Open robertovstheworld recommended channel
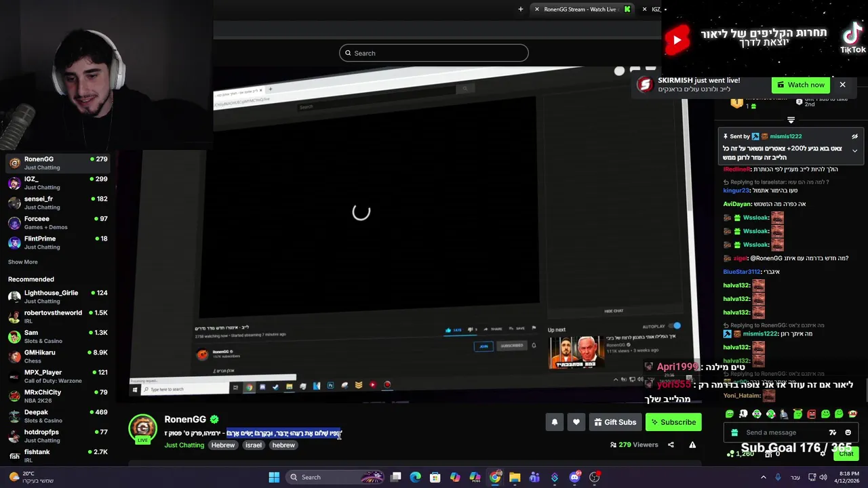This screenshot has width=868, height=488. click(x=58, y=317)
